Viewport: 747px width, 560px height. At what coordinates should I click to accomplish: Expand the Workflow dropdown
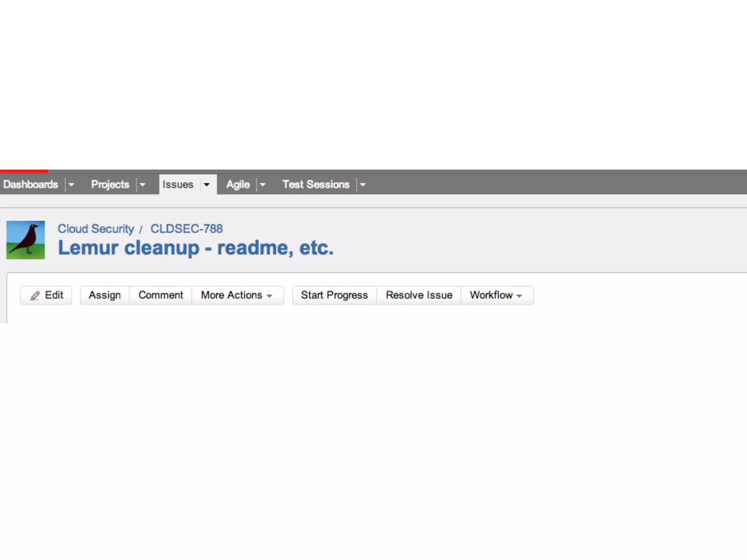point(496,295)
